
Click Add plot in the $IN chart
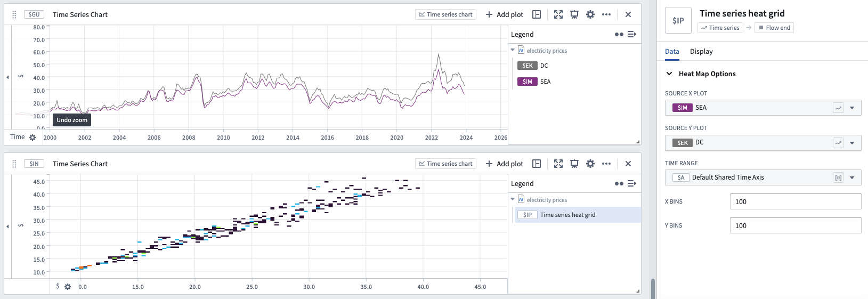pyautogui.click(x=504, y=164)
